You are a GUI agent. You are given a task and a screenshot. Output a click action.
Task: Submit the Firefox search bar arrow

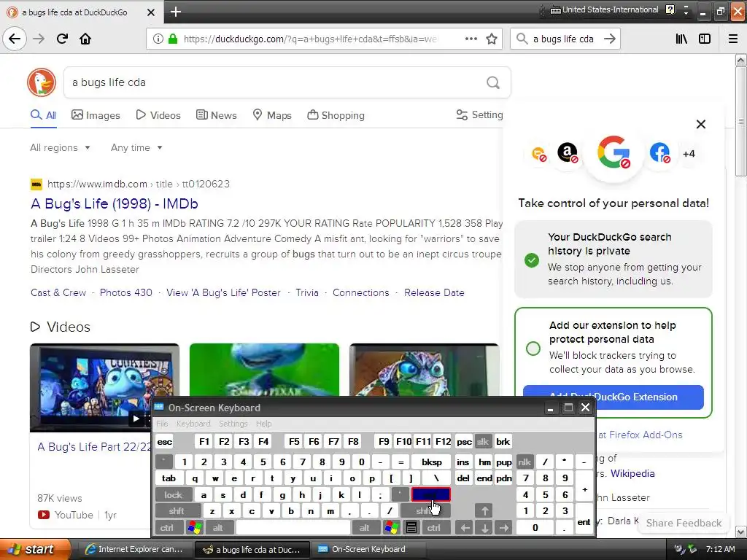coord(610,39)
